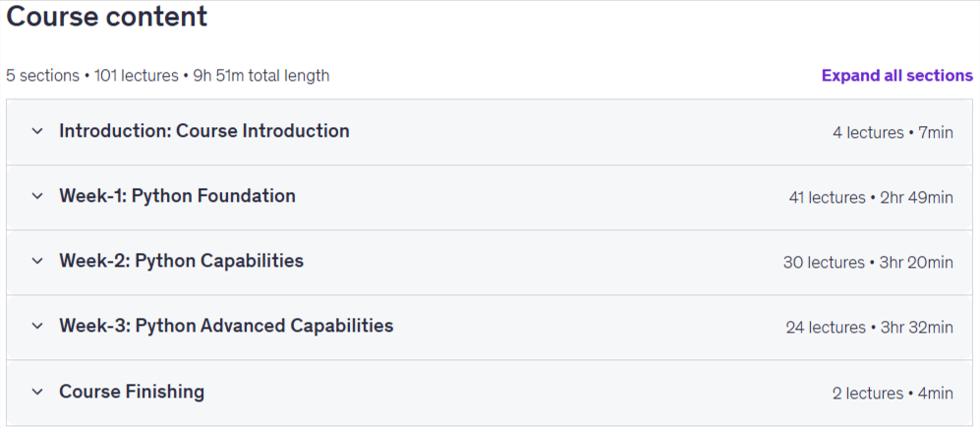This screenshot has height=429, width=980.
Task: Select the 2 lectures • 4min text
Action: click(x=893, y=394)
